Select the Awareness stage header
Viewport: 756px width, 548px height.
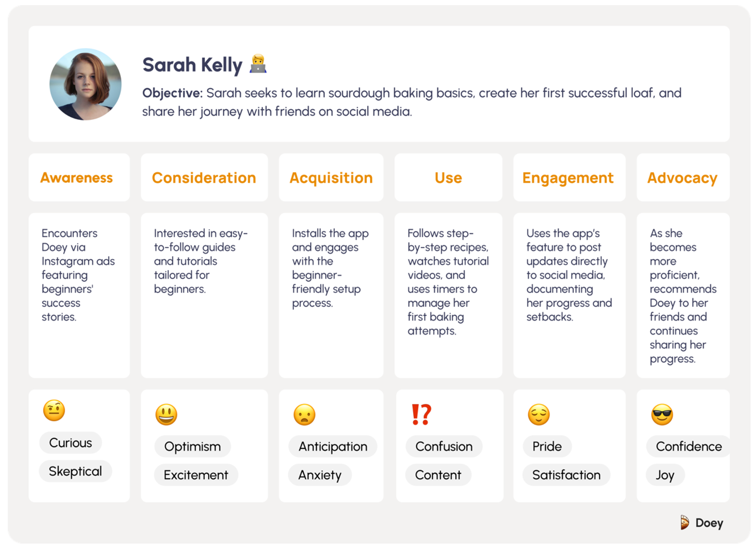[79, 178]
